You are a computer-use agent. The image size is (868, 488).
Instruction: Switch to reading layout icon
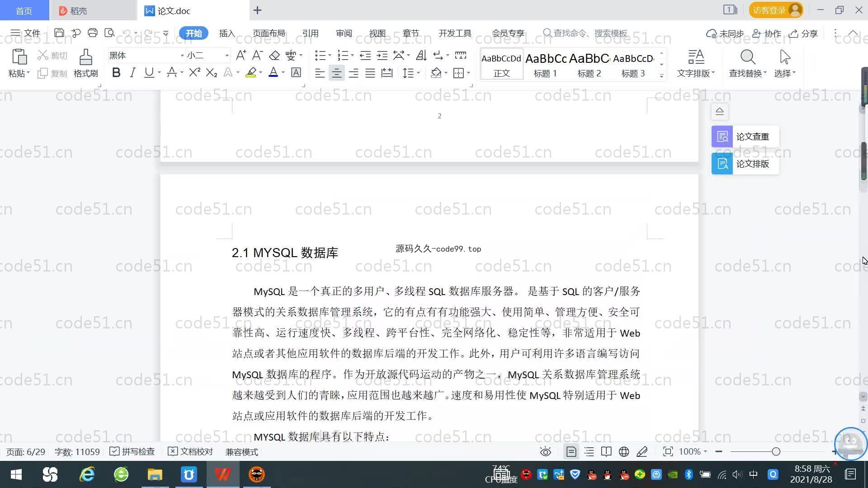tap(606, 452)
